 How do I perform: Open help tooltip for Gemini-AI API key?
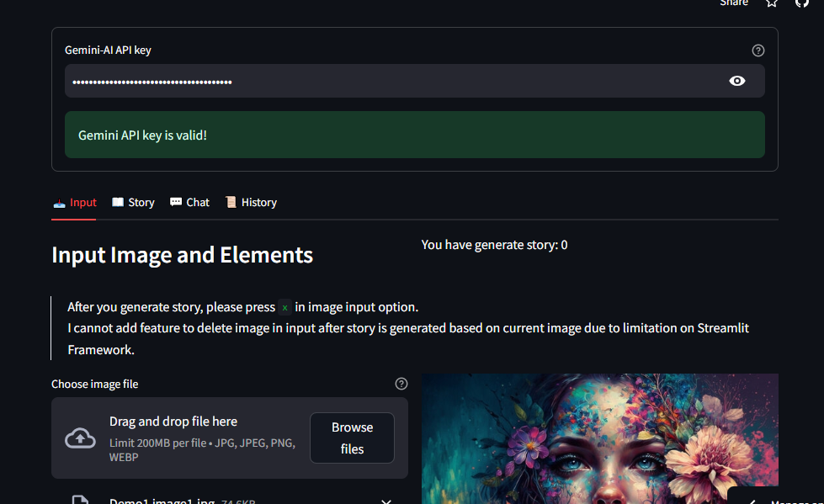pos(758,50)
